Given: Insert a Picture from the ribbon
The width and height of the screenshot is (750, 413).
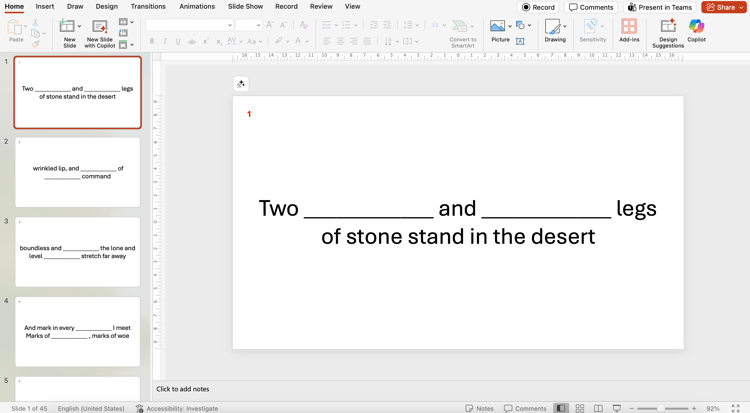Looking at the screenshot, I should pos(498,27).
